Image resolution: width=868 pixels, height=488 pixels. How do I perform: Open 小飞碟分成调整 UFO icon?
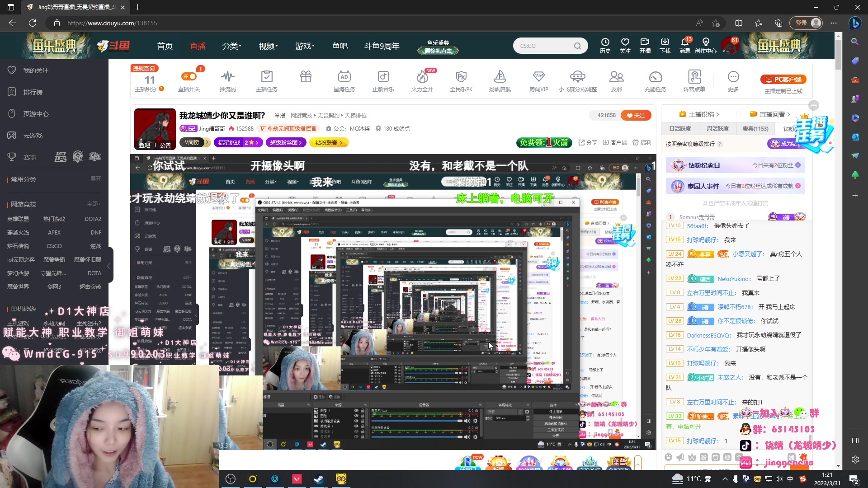578,81
